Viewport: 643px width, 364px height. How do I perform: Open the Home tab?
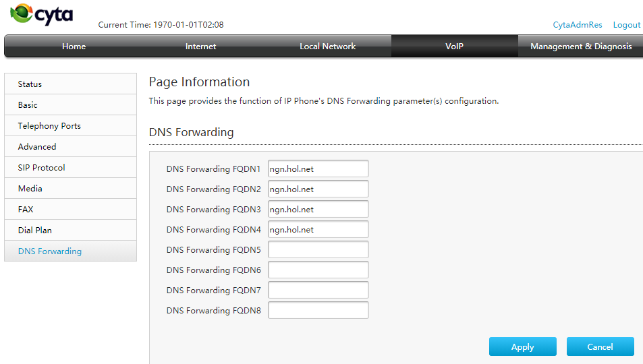(74, 47)
